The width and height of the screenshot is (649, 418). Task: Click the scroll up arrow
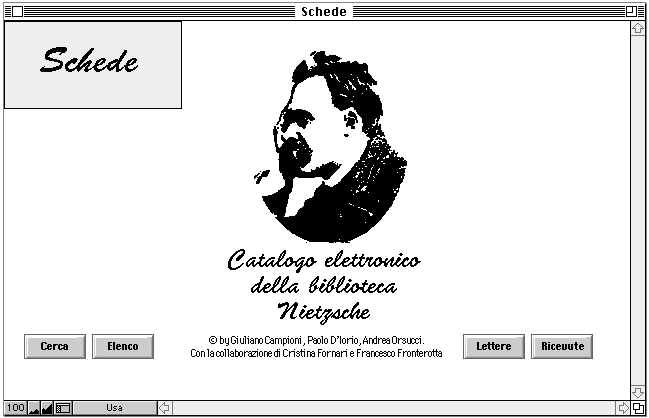(638, 28)
